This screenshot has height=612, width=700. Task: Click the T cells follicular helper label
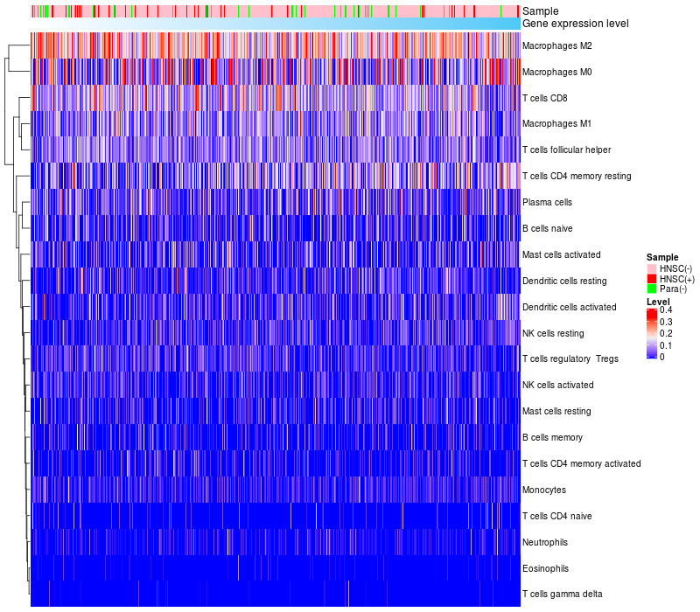click(566, 150)
